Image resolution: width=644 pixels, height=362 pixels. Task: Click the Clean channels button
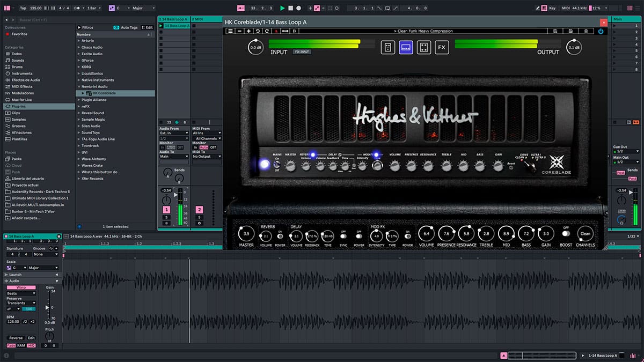pos(585,233)
